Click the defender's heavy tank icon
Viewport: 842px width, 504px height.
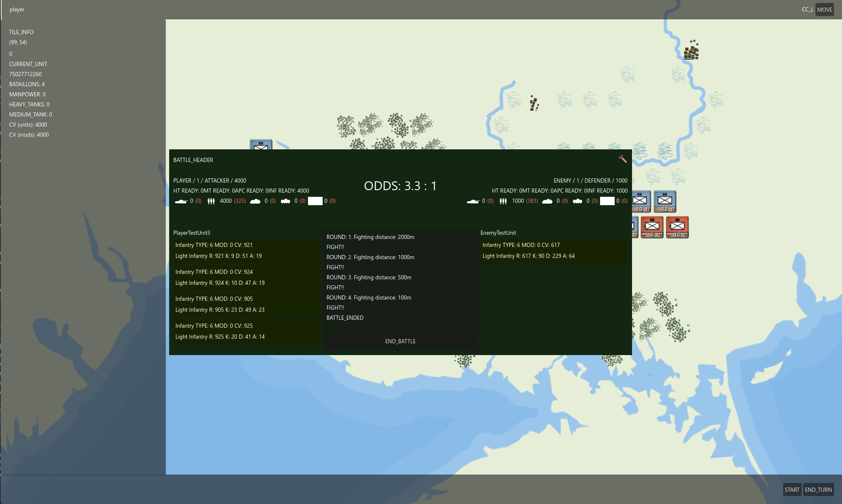click(473, 201)
